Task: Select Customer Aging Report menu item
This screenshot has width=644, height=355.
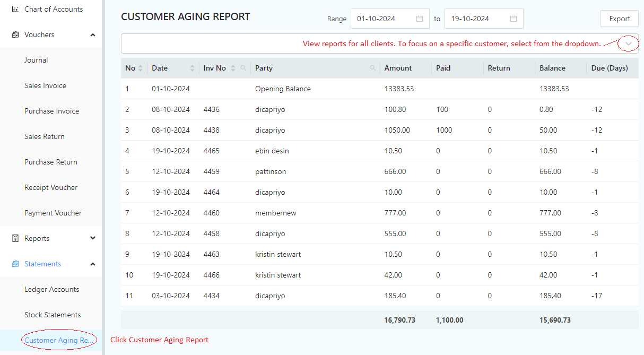Action: [59, 340]
